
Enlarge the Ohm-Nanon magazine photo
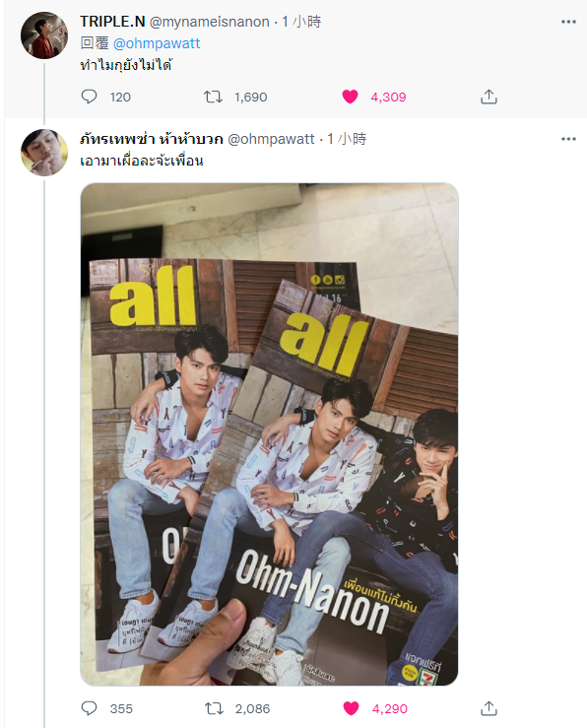pos(269,434)
